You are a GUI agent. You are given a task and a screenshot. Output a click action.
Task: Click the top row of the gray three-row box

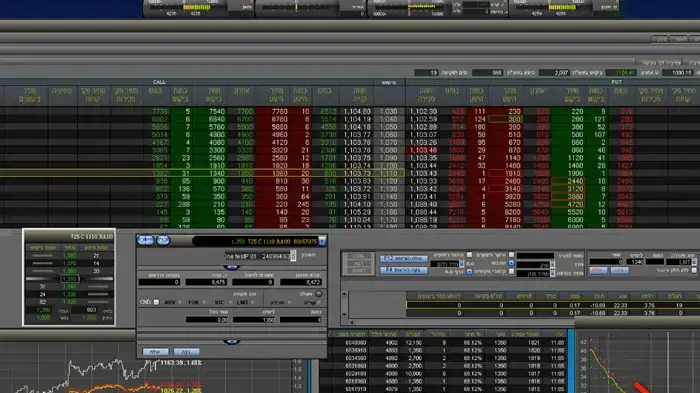point(358,256)
